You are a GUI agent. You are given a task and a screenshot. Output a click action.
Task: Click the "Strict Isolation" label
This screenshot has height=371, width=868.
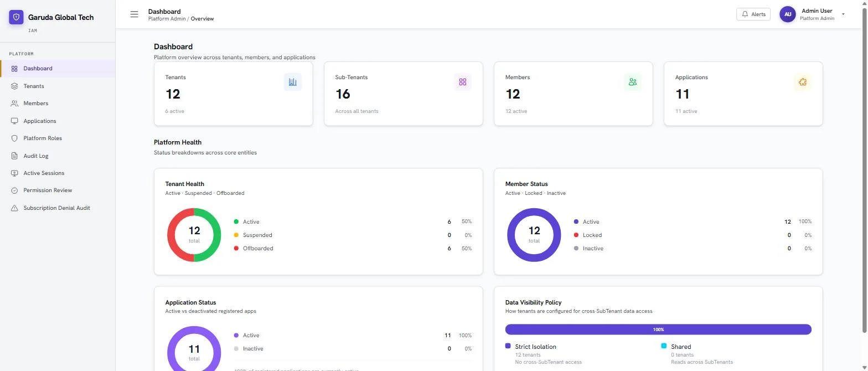536,347
